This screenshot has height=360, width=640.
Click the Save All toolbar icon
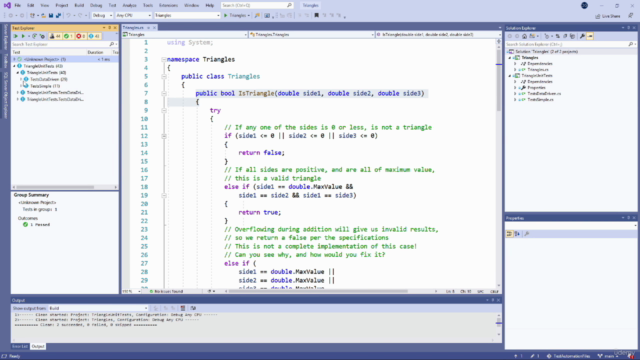[58, 16]
